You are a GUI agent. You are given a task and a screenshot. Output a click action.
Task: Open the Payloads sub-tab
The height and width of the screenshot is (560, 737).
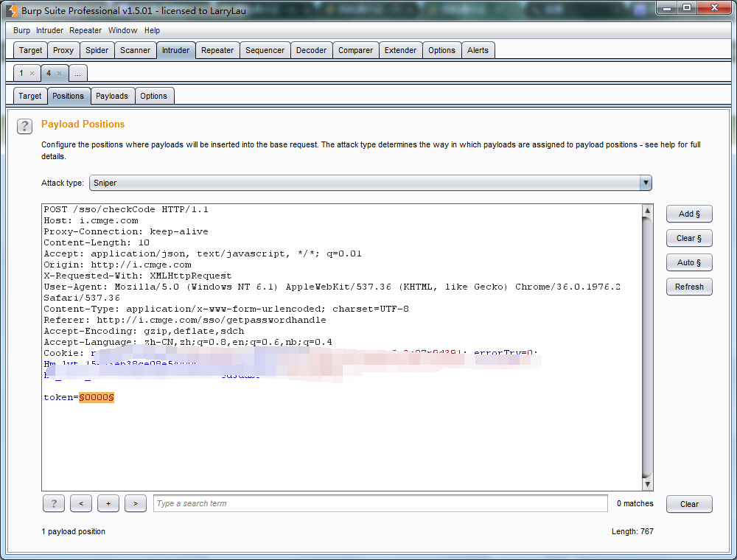coord(112,96)
